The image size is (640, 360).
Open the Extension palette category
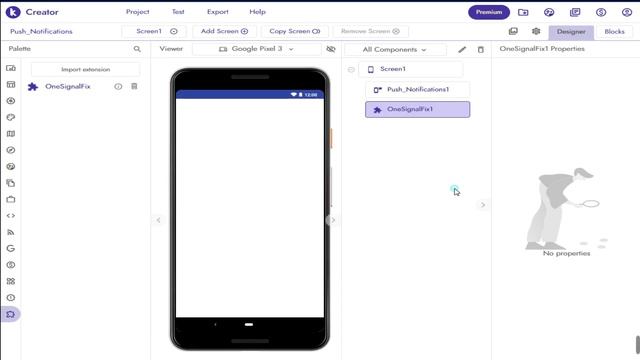(11, 314)
